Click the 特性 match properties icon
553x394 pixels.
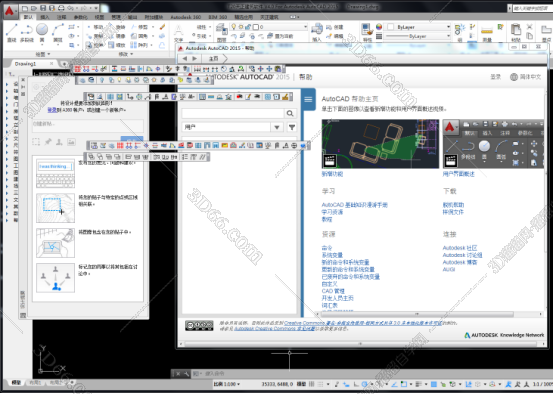(367, 32)
